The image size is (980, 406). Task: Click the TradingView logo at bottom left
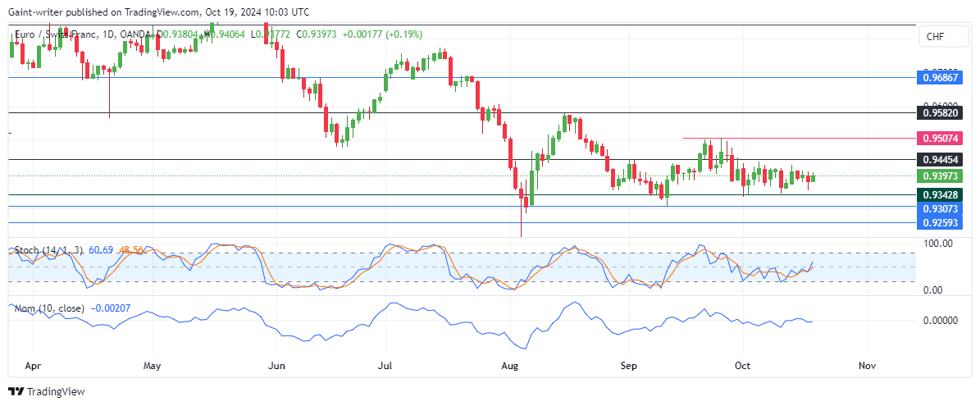[47, 391]
